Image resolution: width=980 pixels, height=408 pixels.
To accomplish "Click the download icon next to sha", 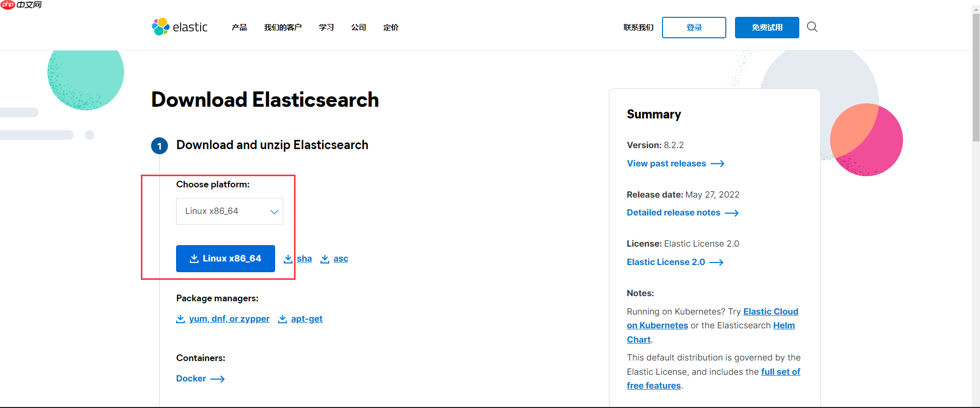I will 288,259.
